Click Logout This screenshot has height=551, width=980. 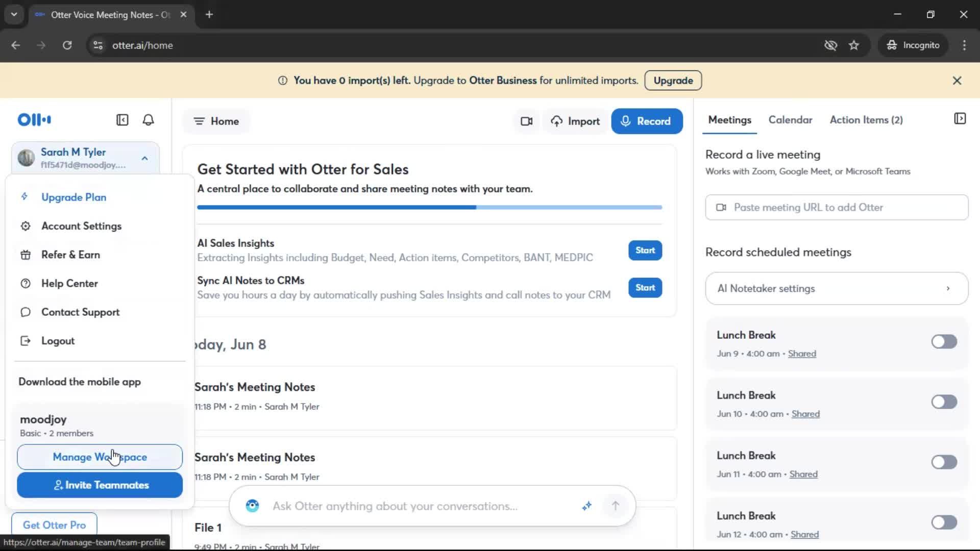point(58,341)
